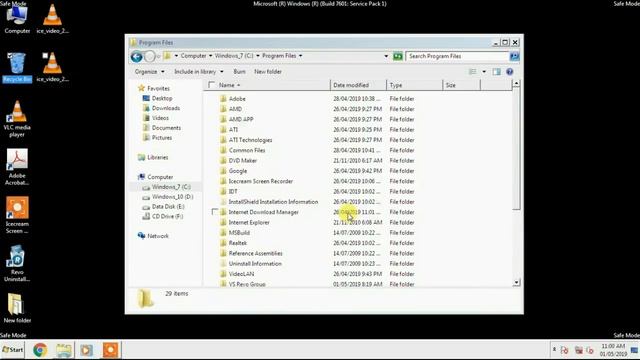Select the MSBuild folder
Screen dimensions: 640x360
point(239,233)
